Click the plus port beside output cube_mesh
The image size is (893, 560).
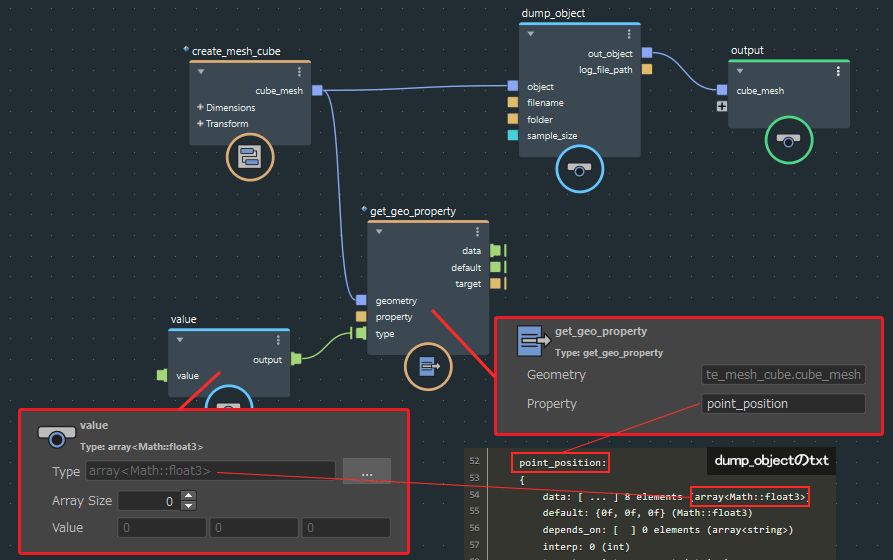tap(721, 106)
